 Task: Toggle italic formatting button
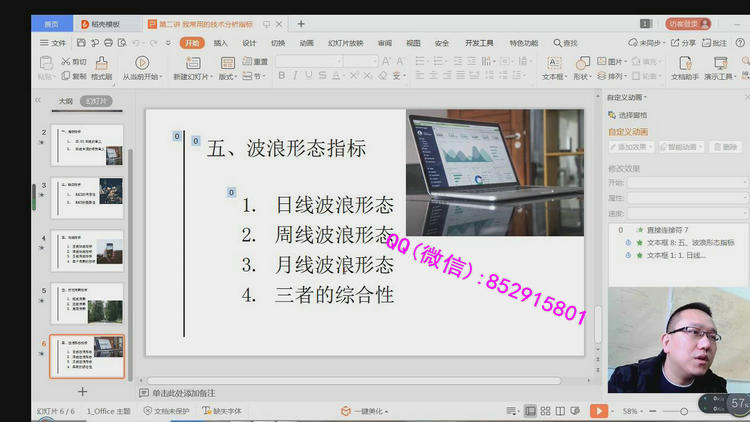click(x=295, y=77)
